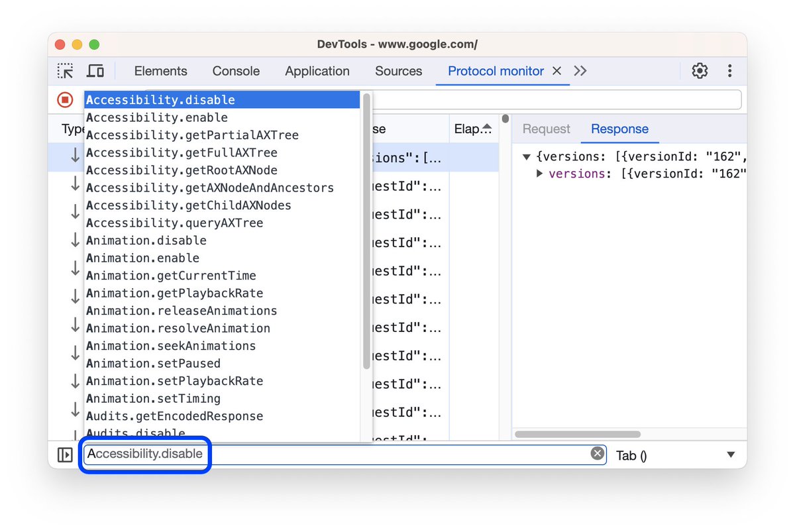
Task: Expand the nested versions array
Action: click(539, 174)
